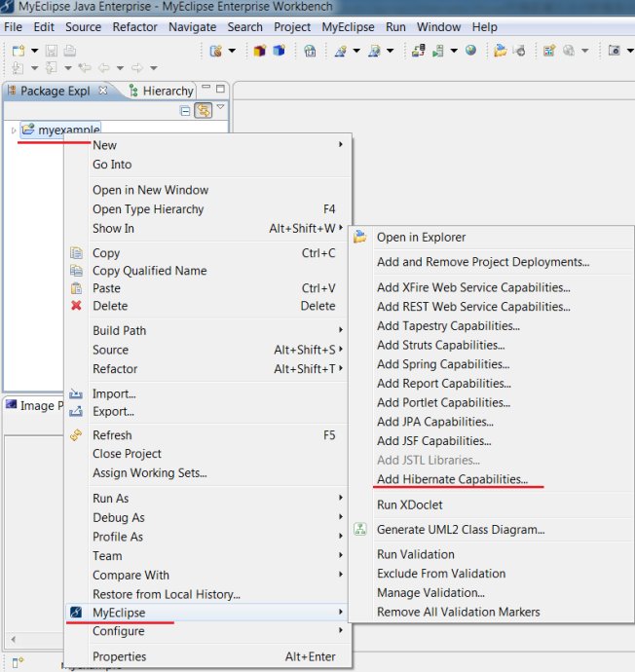Expand the Build Path submenu
635x672 pixels.
207,331
